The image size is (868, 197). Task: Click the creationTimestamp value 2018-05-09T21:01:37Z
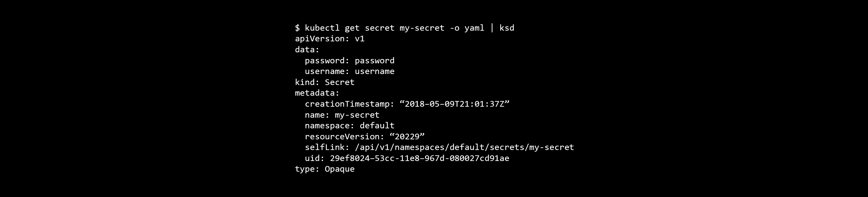point(455,104)
